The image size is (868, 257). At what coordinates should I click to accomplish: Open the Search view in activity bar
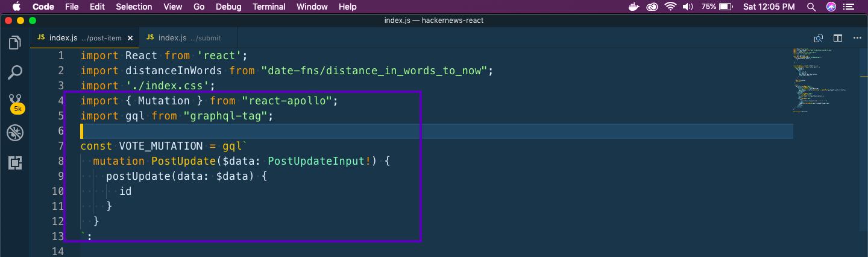coord(14,73)
